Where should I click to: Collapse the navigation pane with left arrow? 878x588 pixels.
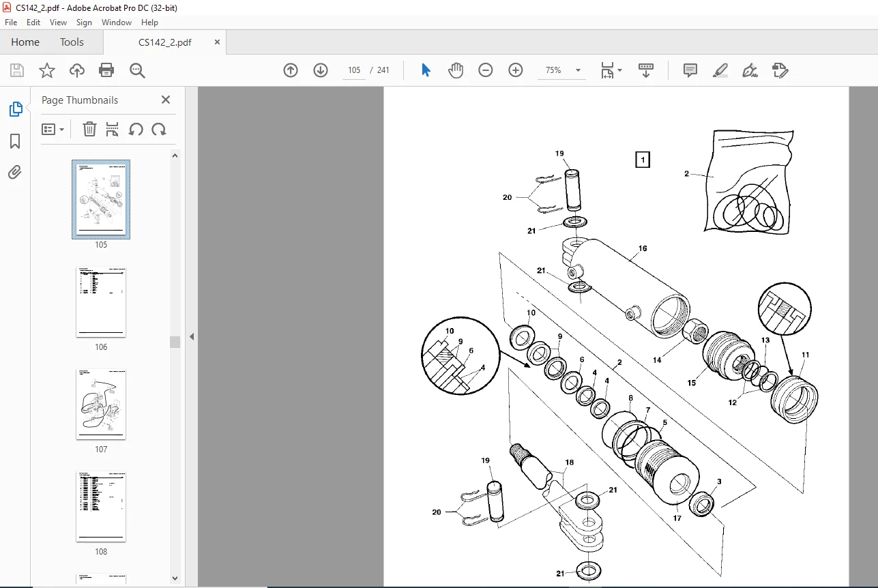tap(192, 336)
